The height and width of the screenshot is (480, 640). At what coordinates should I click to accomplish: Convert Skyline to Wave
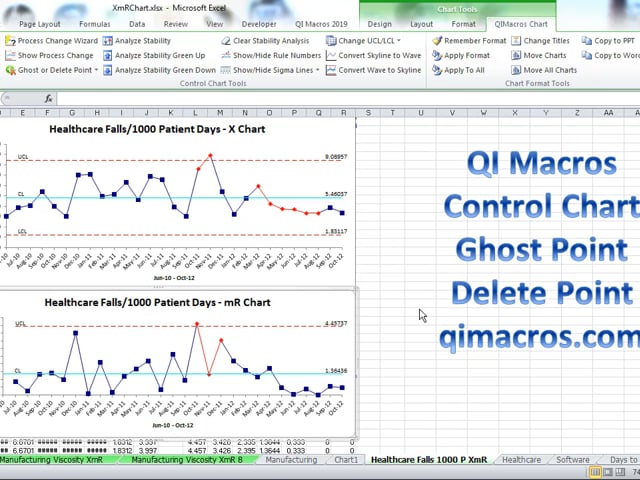[373, 56]
